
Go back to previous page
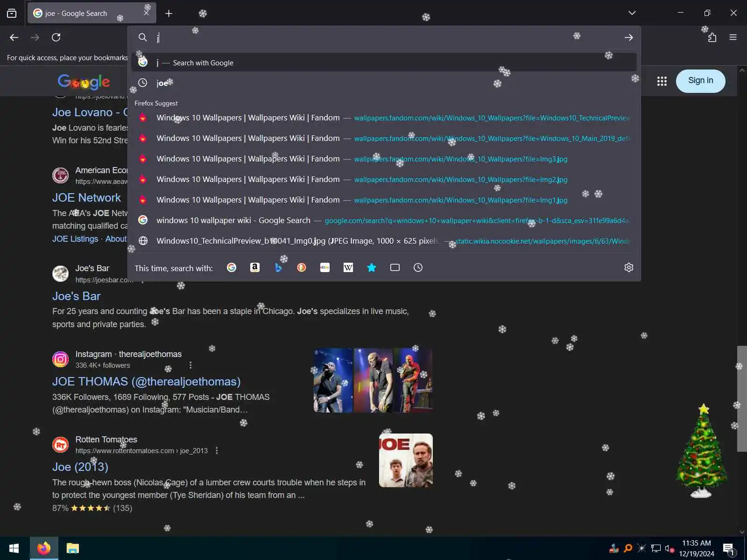14,37
